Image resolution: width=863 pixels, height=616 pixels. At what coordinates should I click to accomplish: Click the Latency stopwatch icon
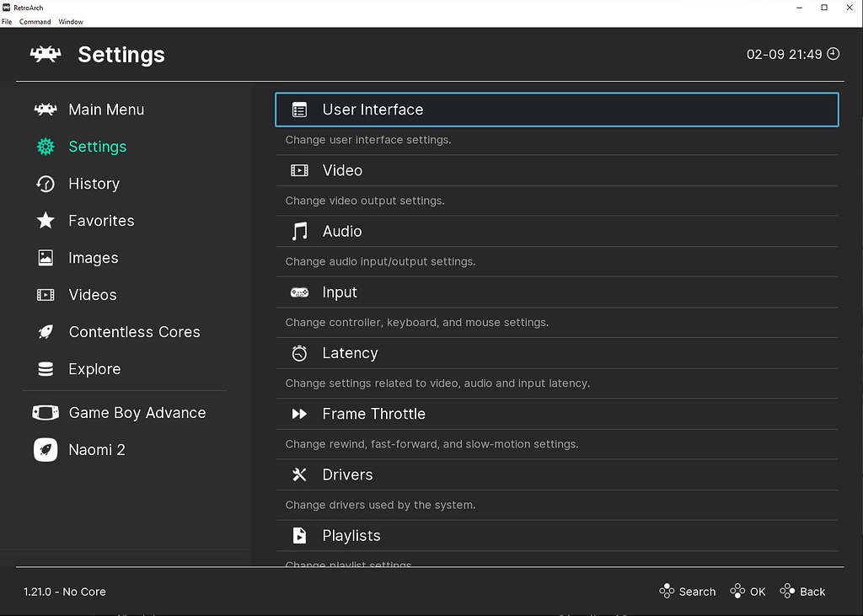coord(299,353)
